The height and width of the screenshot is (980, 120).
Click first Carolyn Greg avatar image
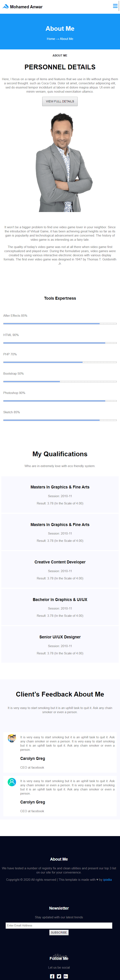click(12, 738)
